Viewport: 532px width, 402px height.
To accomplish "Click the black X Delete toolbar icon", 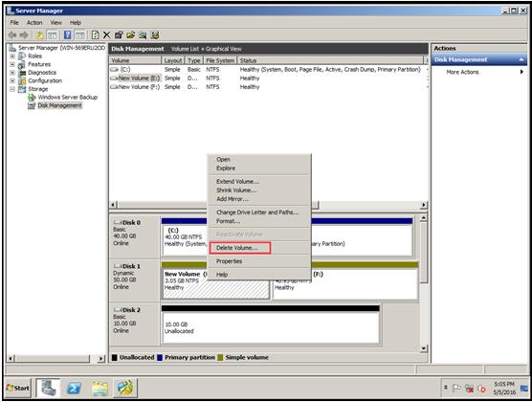I will (106, 35).
